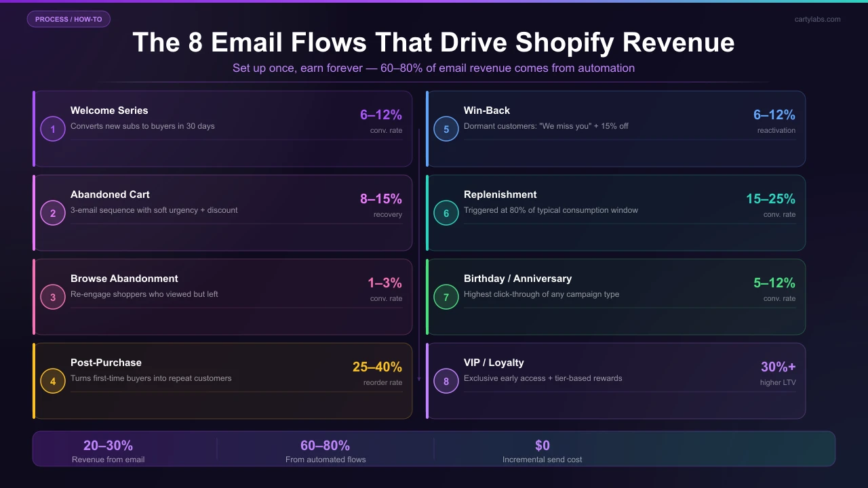Click the 20–30% Revenue from email stat

[x=108, y=451]
